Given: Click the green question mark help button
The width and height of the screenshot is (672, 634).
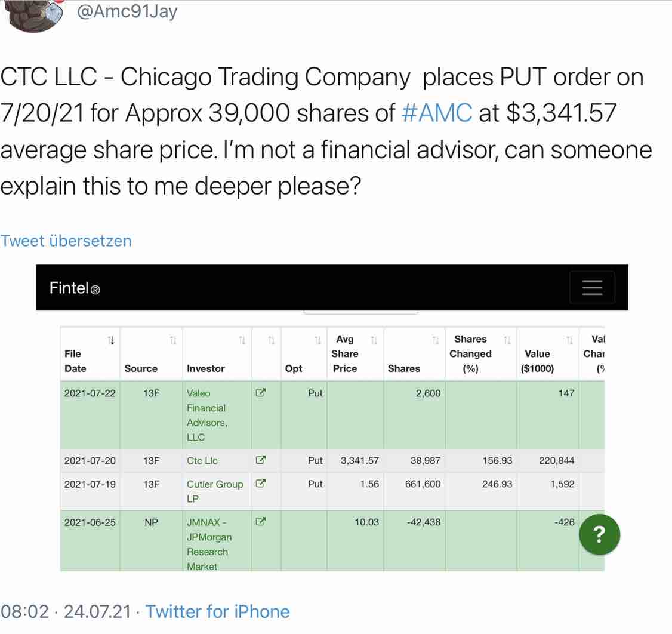Looking at the screenshot, I should click(599, 534).
